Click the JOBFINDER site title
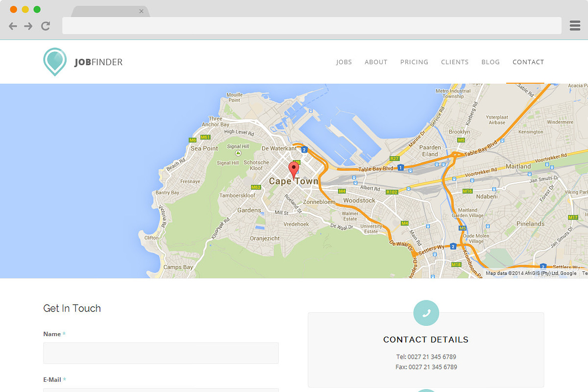This screenshot has width=588, height=392. [98, 62]
